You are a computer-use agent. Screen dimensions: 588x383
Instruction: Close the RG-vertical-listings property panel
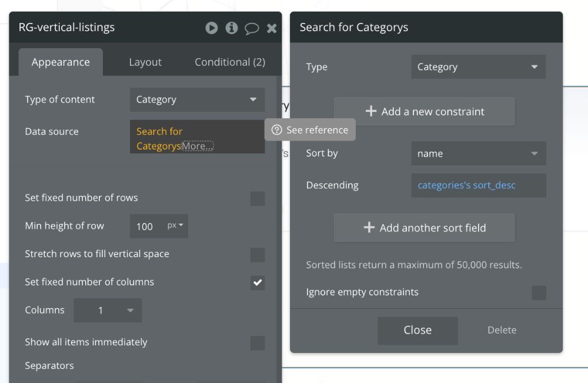pyautogui.click(x=272, y=28)
